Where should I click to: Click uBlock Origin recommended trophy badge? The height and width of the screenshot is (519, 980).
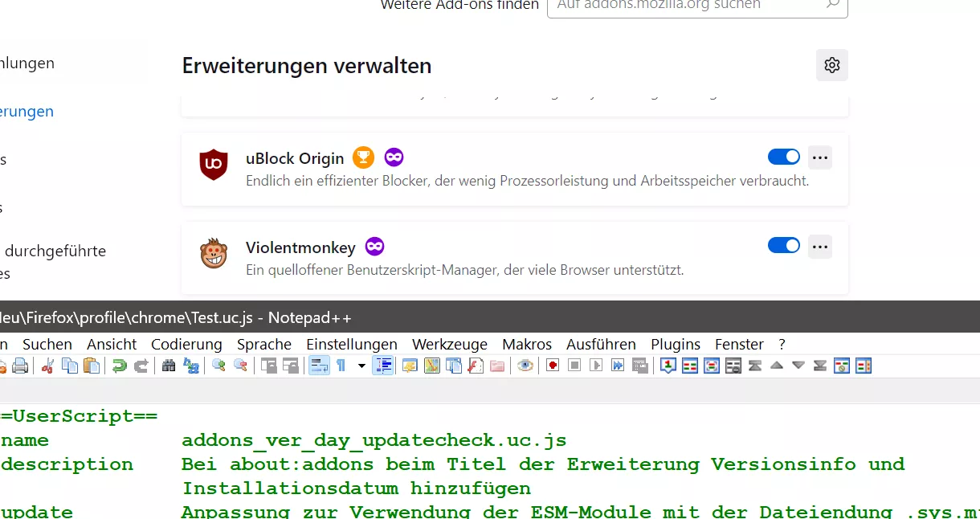(364, 157)
